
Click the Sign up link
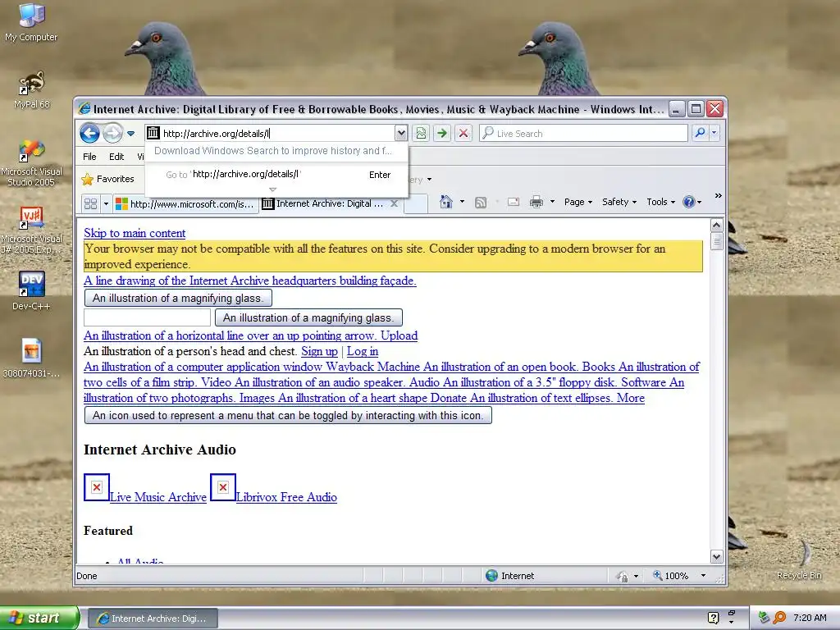(319, 351)
